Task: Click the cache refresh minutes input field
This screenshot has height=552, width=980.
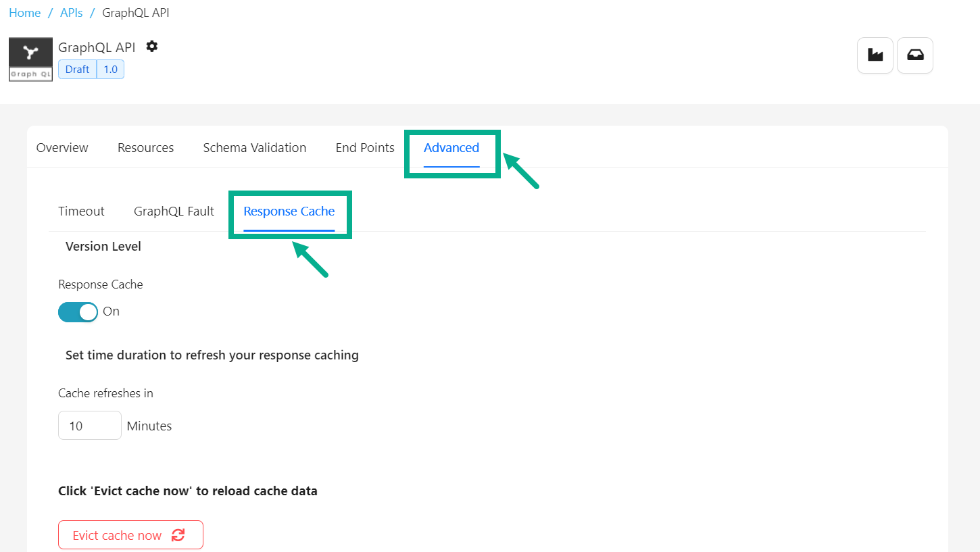Action: (89, 426)
